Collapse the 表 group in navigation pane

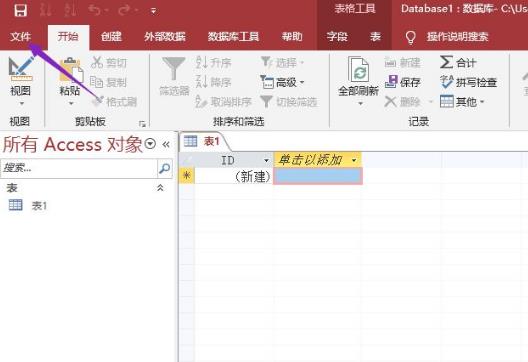point(160,188)
